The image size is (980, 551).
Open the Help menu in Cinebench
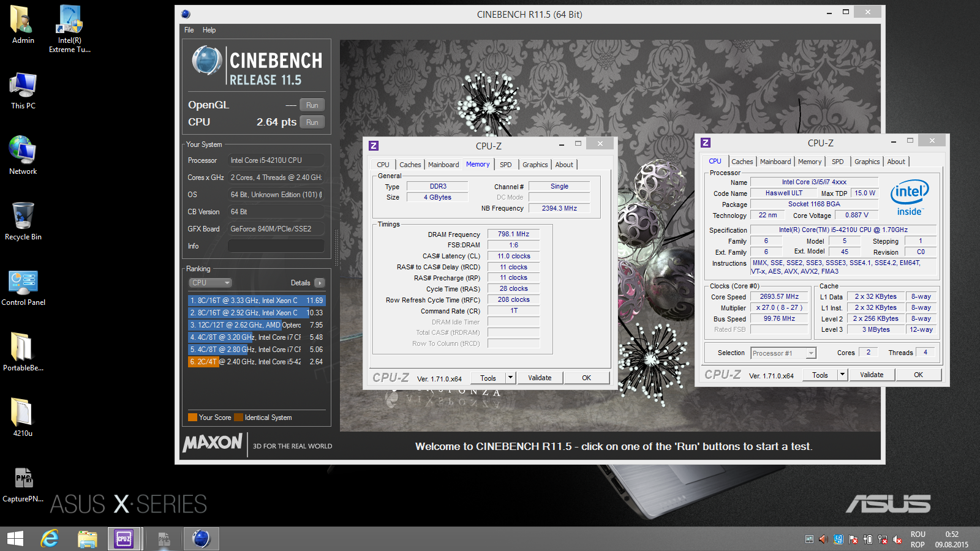(209, 30)
